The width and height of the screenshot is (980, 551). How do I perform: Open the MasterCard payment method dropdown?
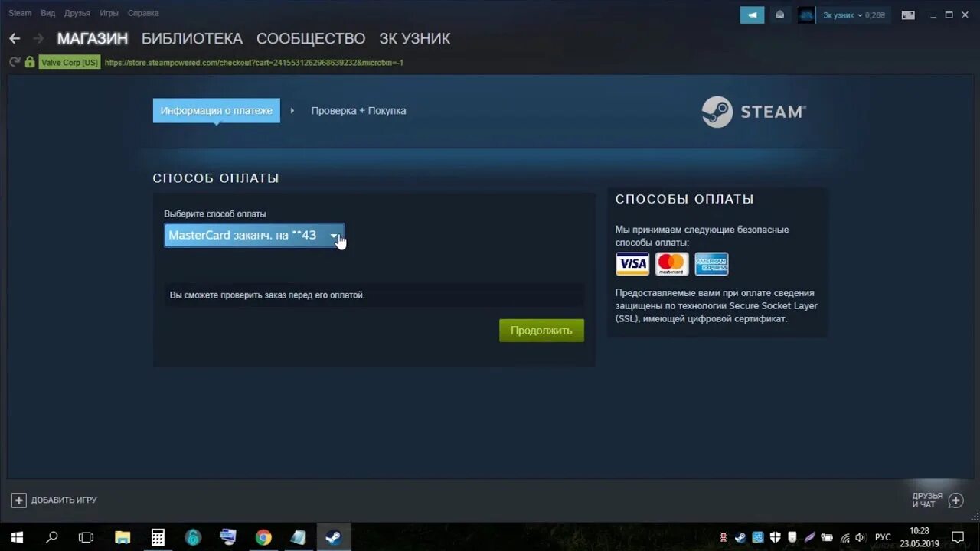click(254, 235)
